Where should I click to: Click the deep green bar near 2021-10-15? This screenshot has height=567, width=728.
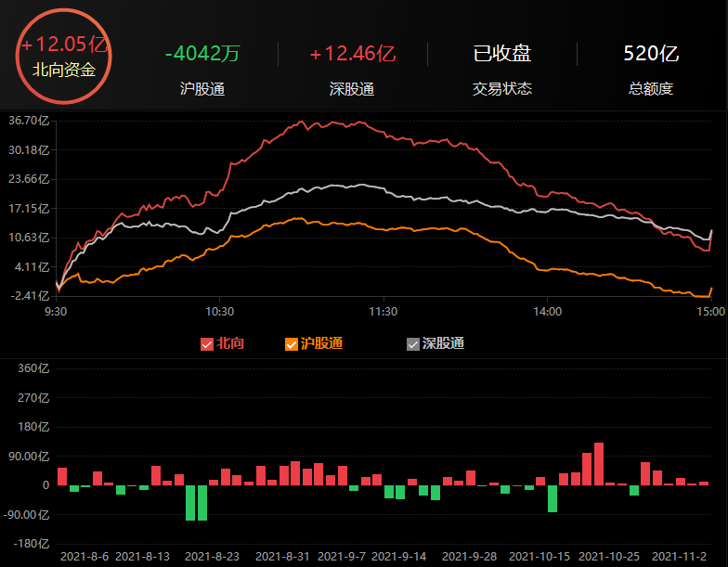click(x=552, y=498)
